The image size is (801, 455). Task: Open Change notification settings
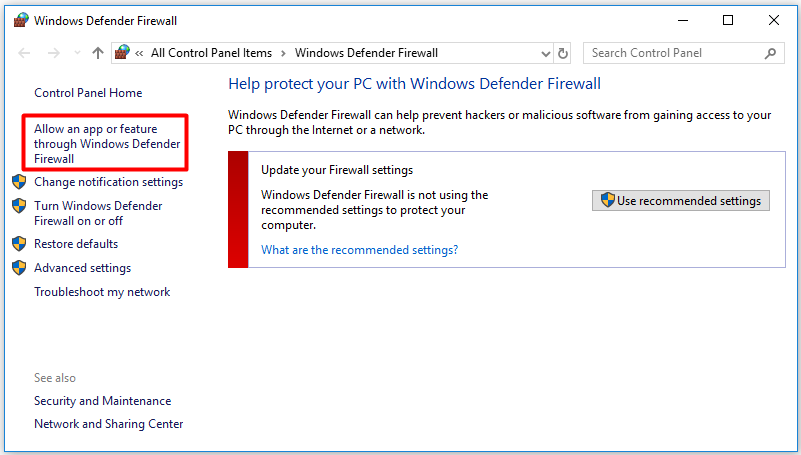coord(108,182)
